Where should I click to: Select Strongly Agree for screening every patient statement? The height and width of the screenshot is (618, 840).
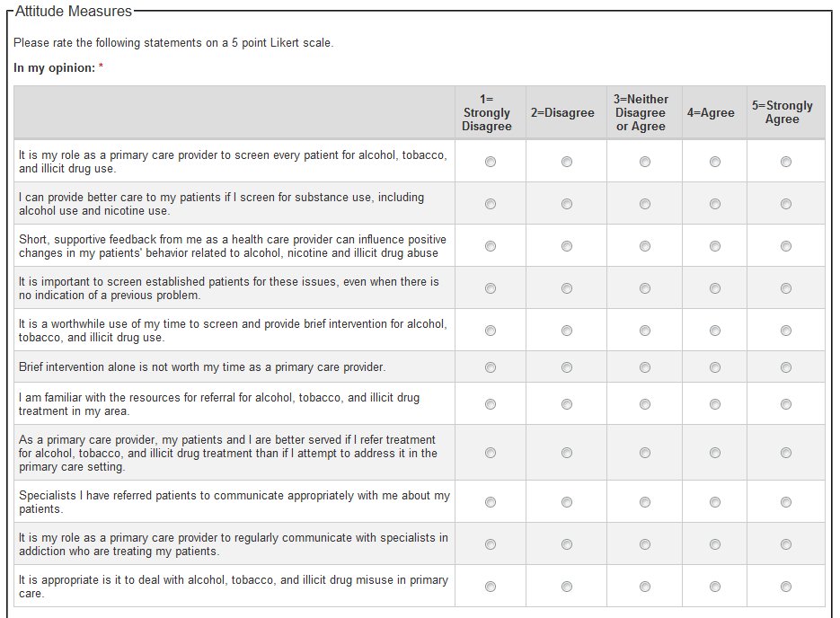pos(786,162)
